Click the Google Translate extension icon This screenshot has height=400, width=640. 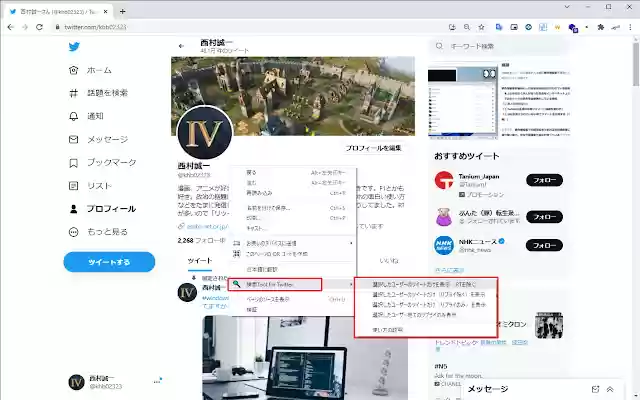(499, 27)
